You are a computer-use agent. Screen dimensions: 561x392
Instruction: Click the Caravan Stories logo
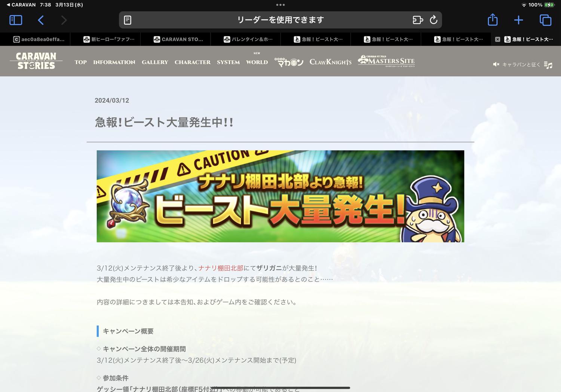[x=36, y=61]
